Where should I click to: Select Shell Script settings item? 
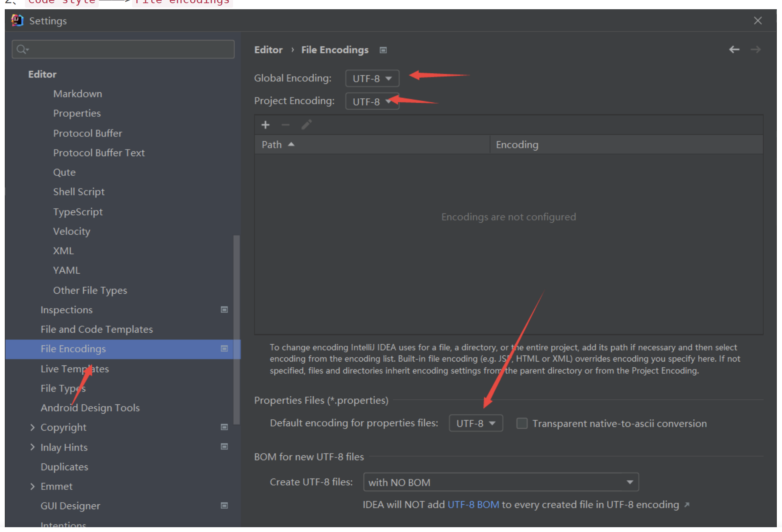79,192
